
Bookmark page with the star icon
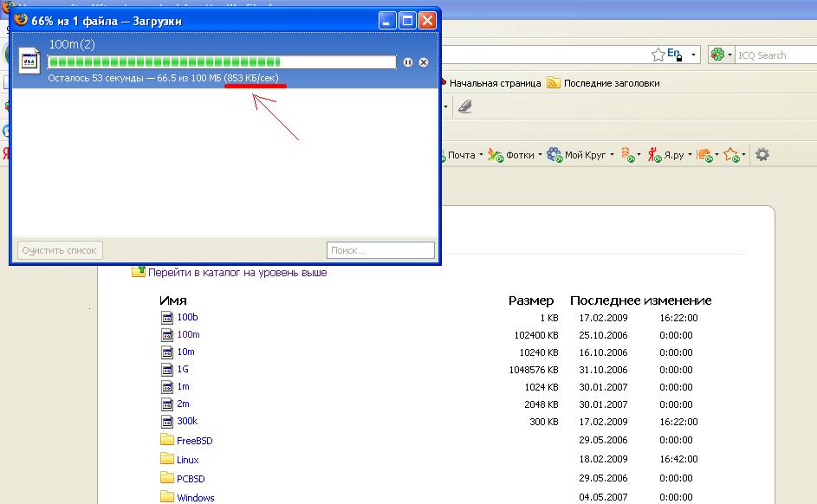coord(658,55)
